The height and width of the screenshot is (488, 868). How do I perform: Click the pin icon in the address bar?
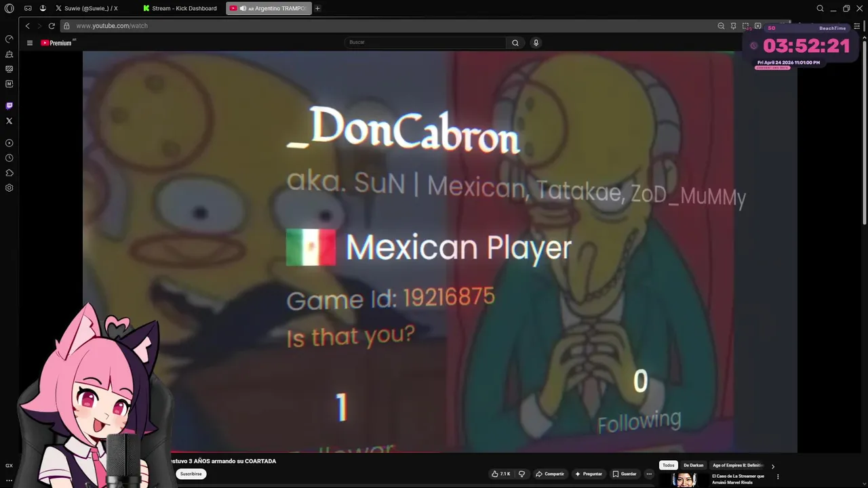pos(733,26)
